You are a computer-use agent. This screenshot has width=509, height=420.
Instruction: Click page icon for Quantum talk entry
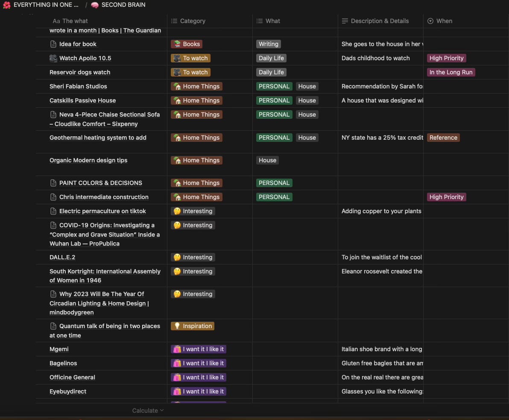tap(53, 326)
